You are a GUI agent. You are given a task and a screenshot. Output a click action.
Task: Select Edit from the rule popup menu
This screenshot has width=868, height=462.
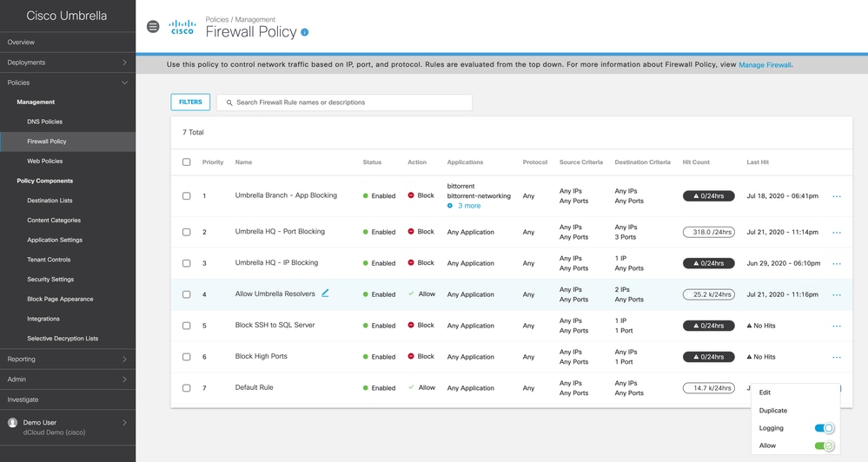pos(765,393)
